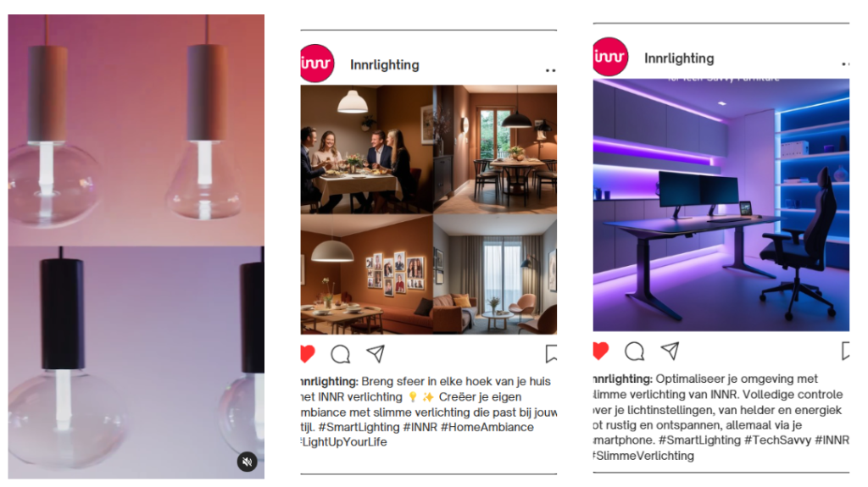This screenshot has height=487, width=868.
Task: Share the dining room collage post
Action: (376, 354)
